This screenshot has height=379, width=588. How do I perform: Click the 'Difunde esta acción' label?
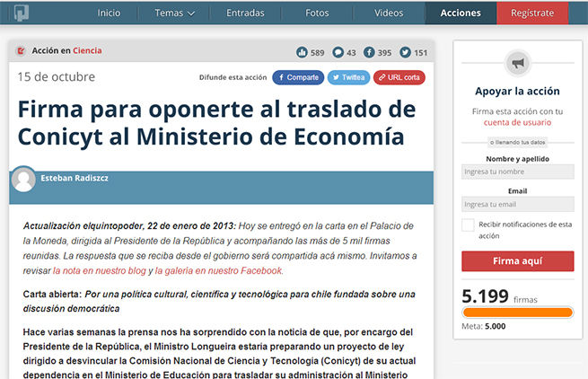233,77
